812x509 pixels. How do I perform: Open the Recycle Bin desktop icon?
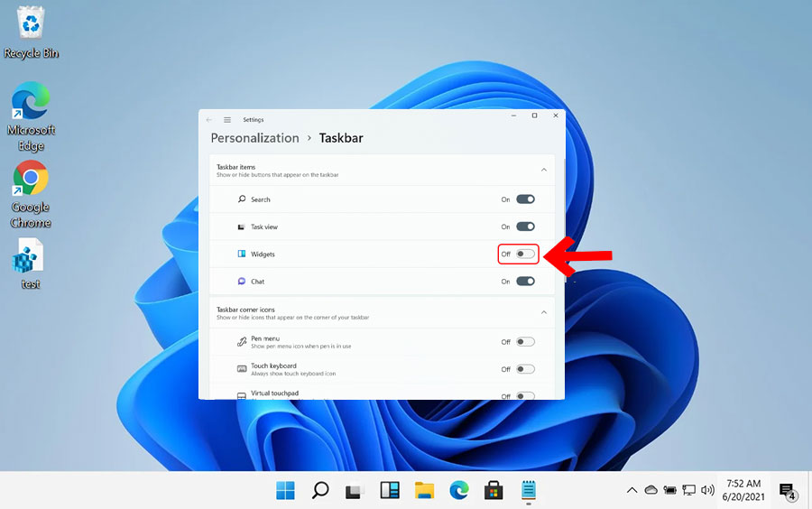pyautogui.click(x=31, y=32)
